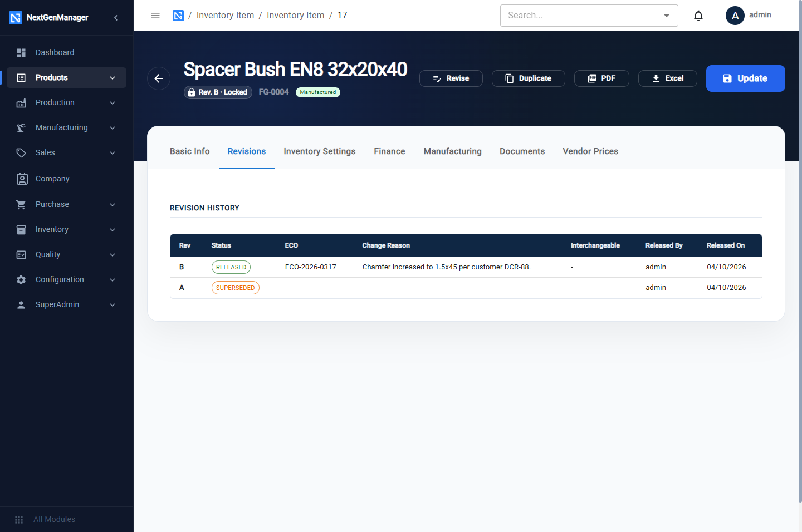Image resolution: width=802 pixels, height=532 pixels.
Task: Open the notifications bell
Action: pyautogui.click(x=698, y=16)
